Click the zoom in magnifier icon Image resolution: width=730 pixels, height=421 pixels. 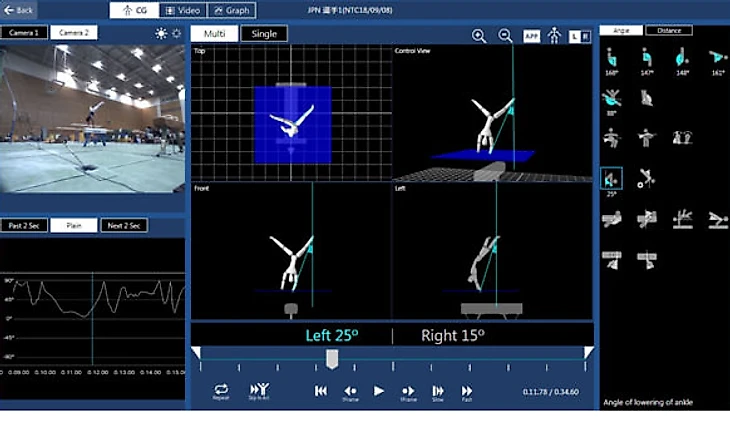point(479,35)
